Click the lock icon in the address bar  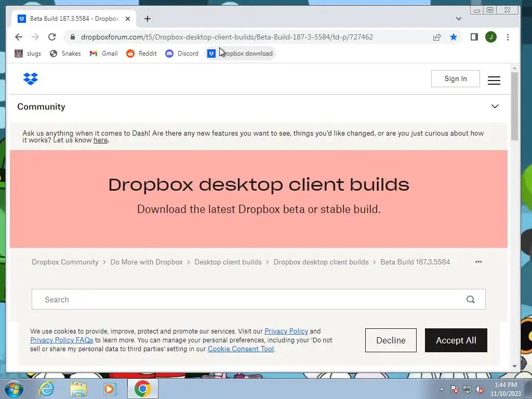click(x=73, y=37)
